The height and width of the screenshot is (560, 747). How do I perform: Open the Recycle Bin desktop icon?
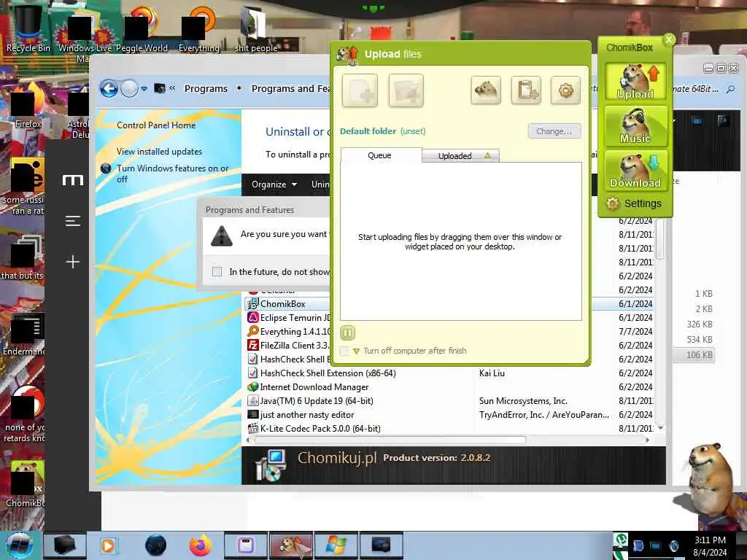point(28,28)
